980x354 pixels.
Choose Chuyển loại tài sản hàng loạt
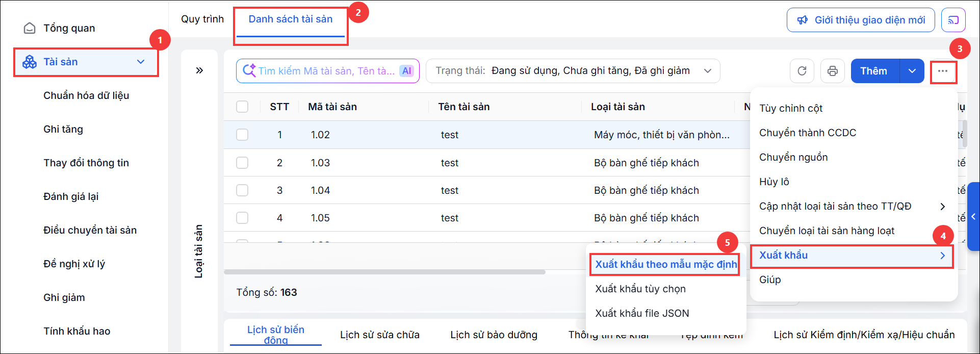(854, 231)
